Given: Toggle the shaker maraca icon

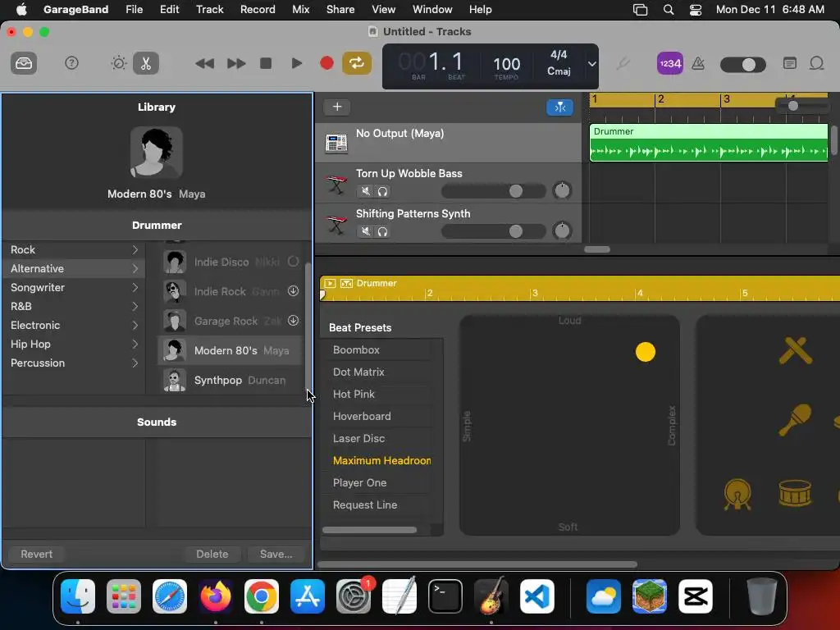Looking at the screenshot, I should point(794,419).
